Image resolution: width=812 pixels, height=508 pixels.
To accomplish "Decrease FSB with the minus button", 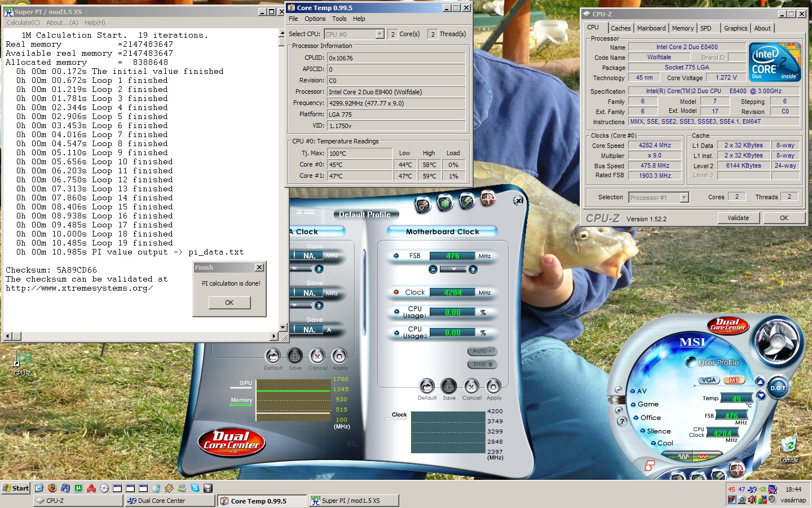I will [433, 270].
